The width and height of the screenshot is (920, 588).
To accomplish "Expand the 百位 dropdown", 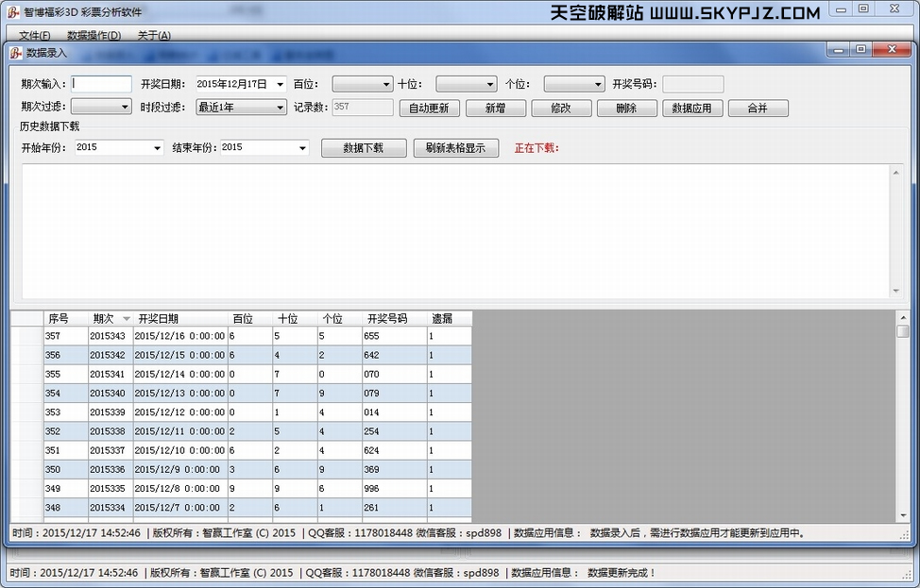I will [386, 84].
